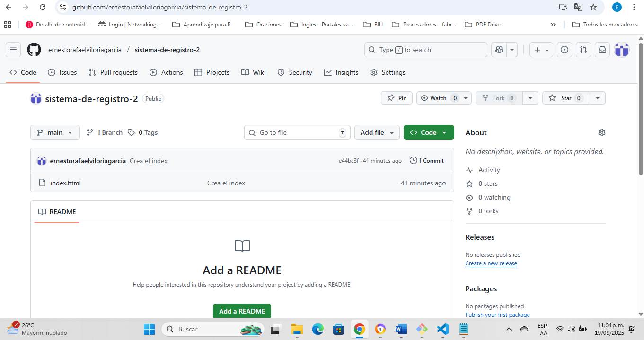Open the Create new plus menu
Image resolution: width=644 pixels, height=340 pixels.
[541, 50]
